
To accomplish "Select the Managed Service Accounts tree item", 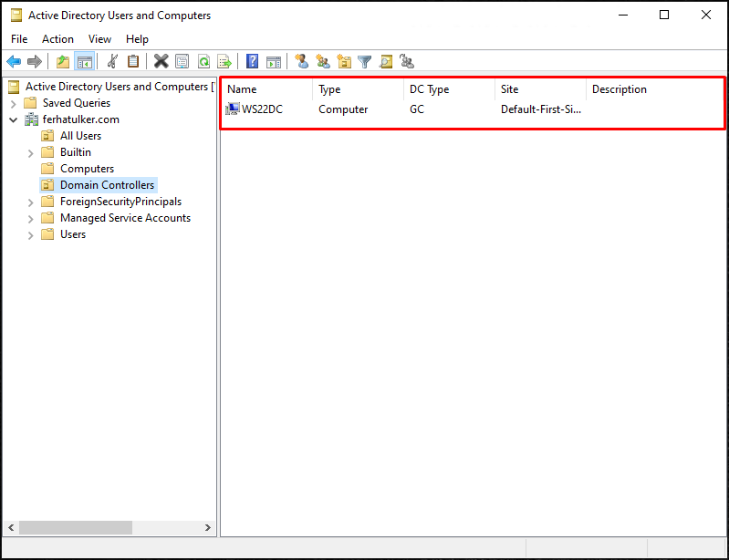I will (x=125, y=218).
